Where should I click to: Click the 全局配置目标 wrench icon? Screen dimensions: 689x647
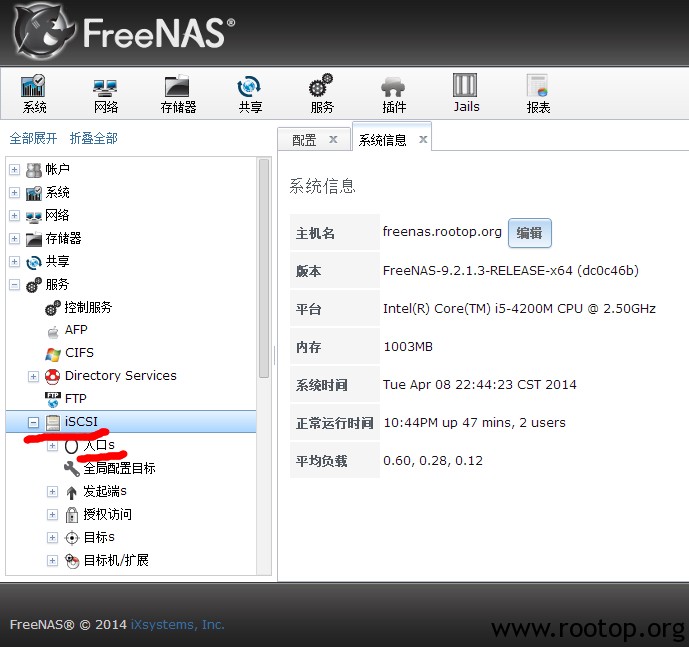[x=72, y=469]
